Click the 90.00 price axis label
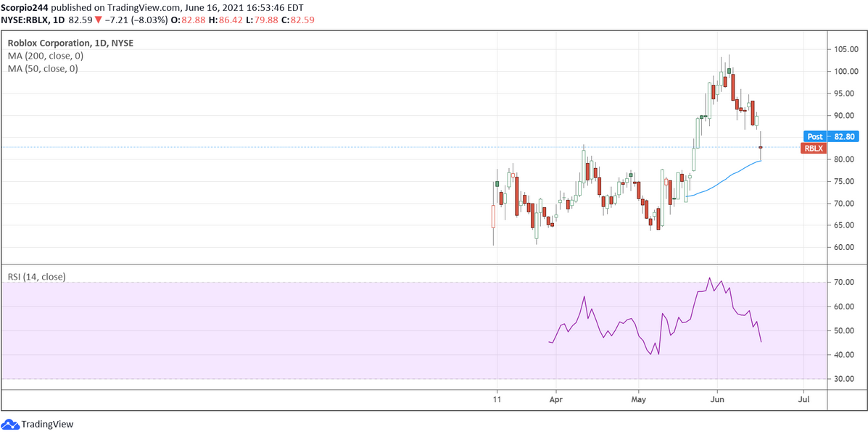Screen dimensions: 868x434 pyautogui.click(x=846, y=115)
